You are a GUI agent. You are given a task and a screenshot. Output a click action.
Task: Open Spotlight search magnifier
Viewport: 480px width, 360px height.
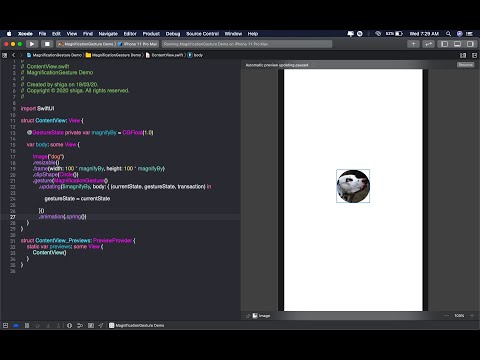(x=448, y=34)
